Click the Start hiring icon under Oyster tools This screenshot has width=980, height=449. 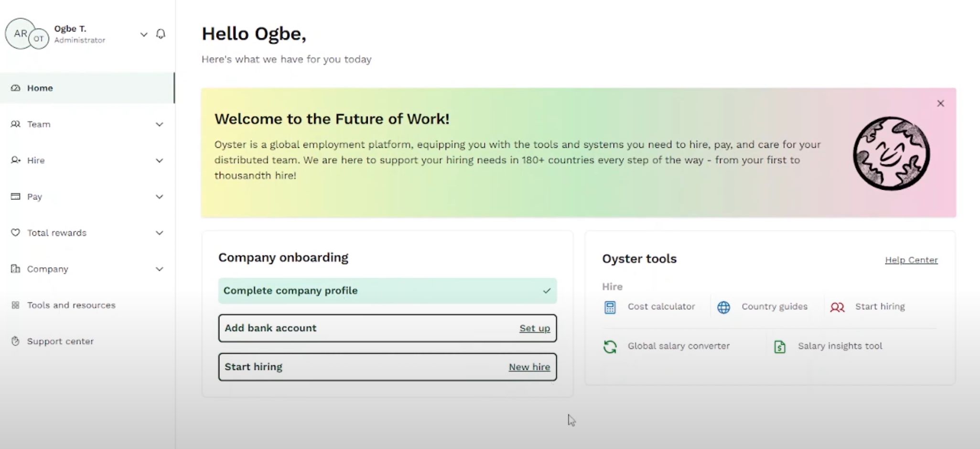[837, 307]
